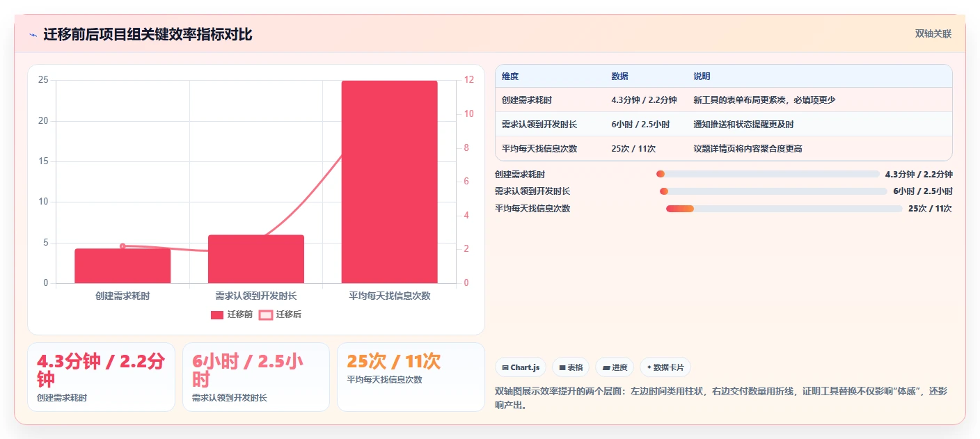Click cell 议题详情页将内容聚合度更高
This screenshot has width=980, height=439.
coord(748,149)
